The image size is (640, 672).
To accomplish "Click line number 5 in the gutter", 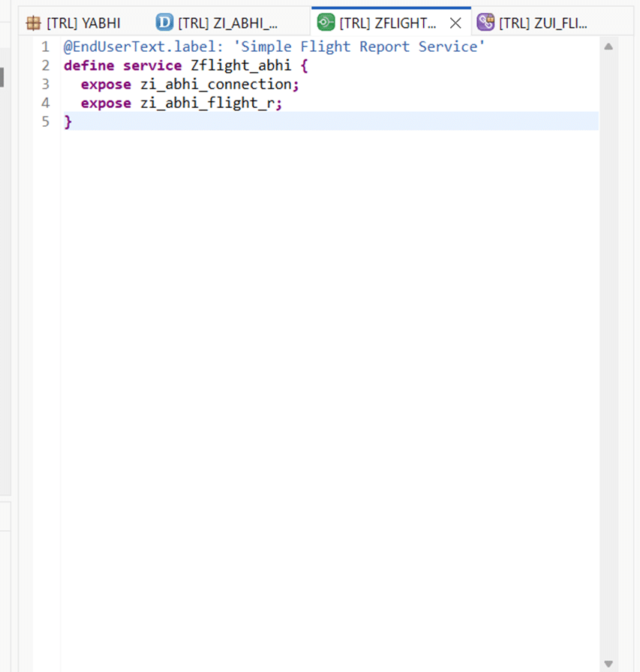I will point(46,121).
